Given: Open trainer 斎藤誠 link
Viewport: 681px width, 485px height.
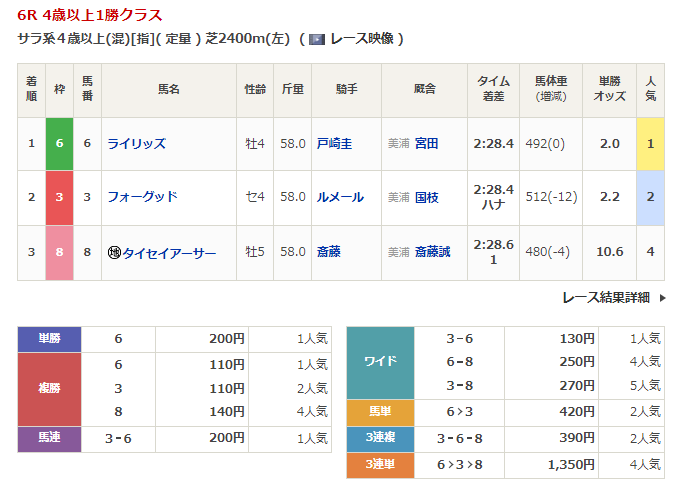Looking at the screenshot, I should point(432,252).
